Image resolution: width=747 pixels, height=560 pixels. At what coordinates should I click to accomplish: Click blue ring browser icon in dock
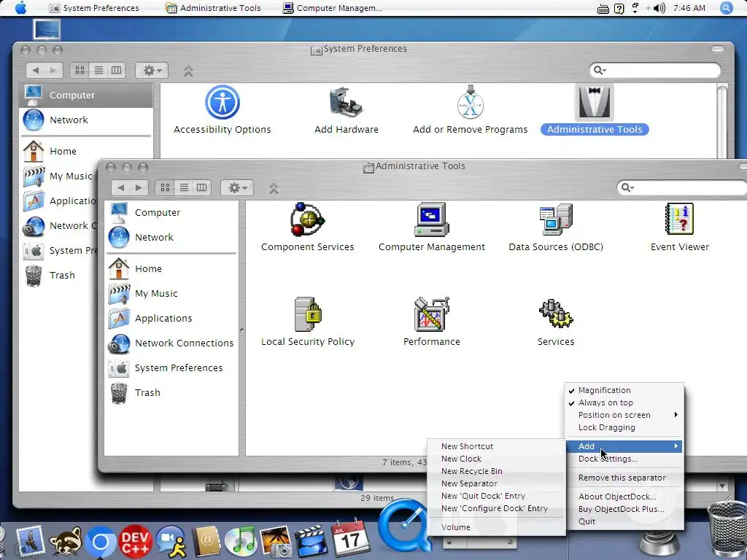click(101, 542)
